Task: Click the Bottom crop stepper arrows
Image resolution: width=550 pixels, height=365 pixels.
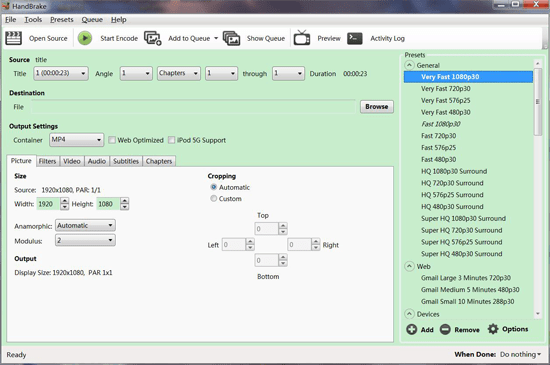Action: 283,260
